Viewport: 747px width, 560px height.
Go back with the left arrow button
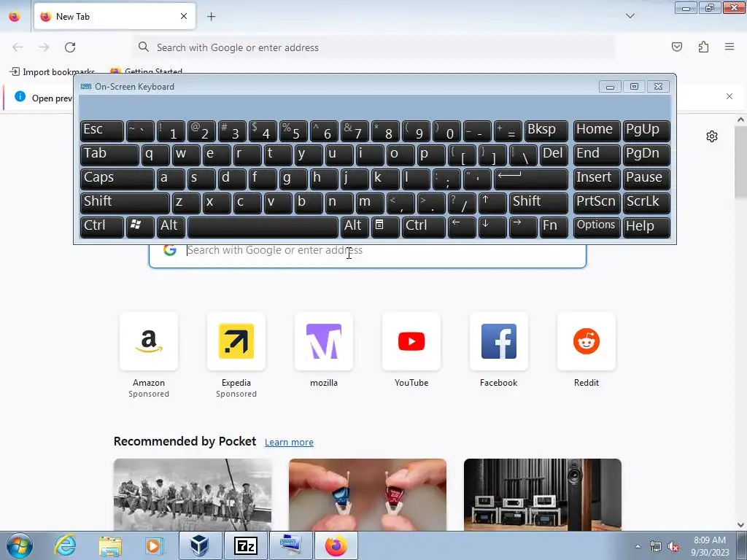18,47
